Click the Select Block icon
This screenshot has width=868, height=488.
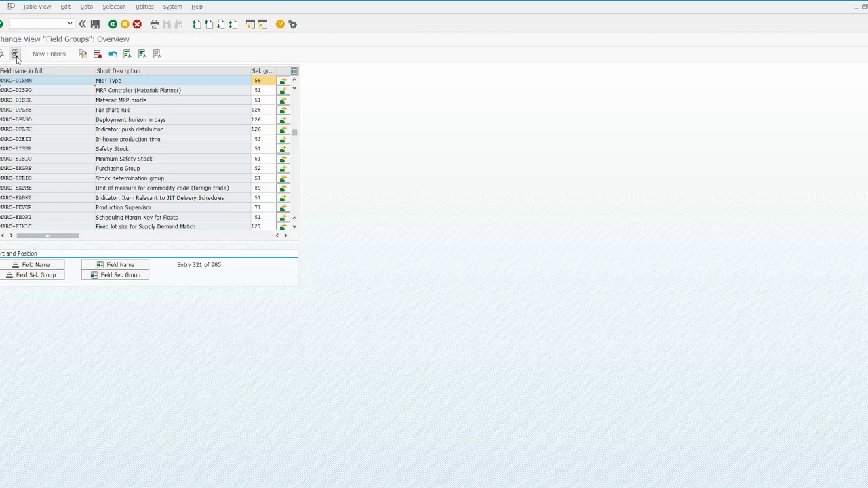[x=142, y=54]
